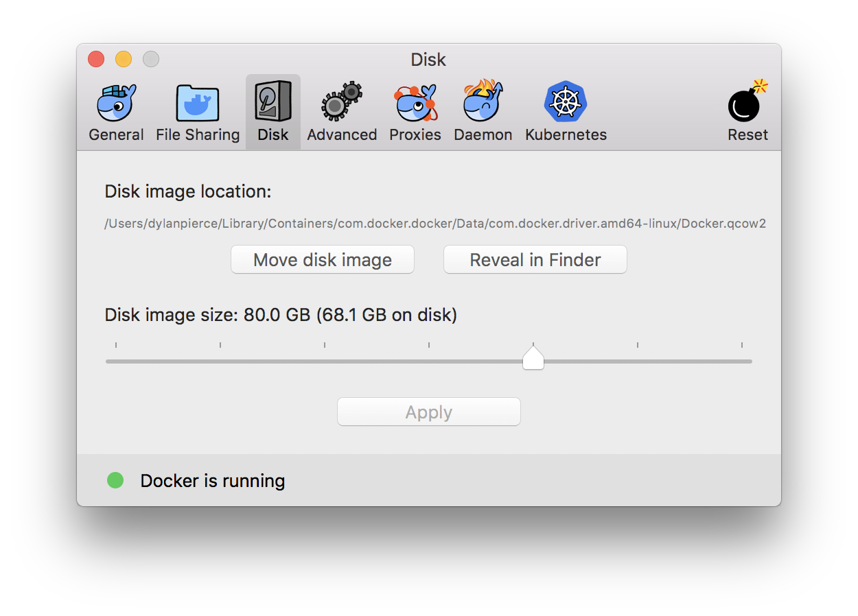Click the 'Docker is running' status text
The width and height of the screenshot is (858, 616).
[213, 481]
